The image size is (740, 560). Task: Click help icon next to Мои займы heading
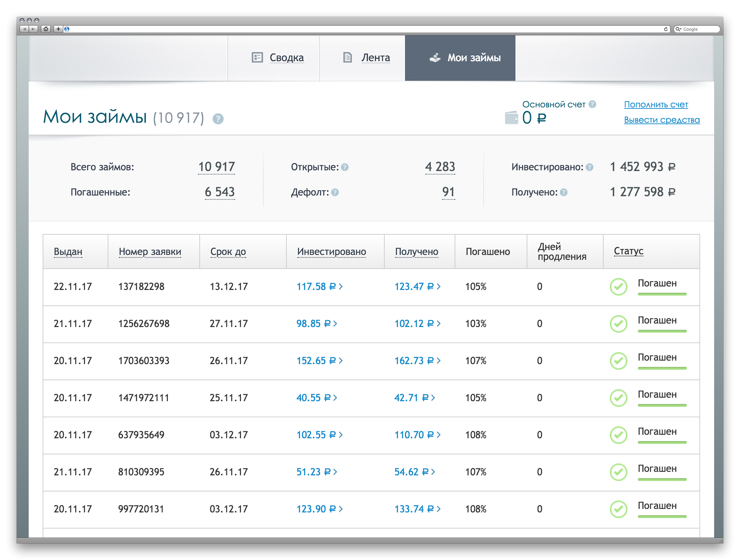point(218,119)
